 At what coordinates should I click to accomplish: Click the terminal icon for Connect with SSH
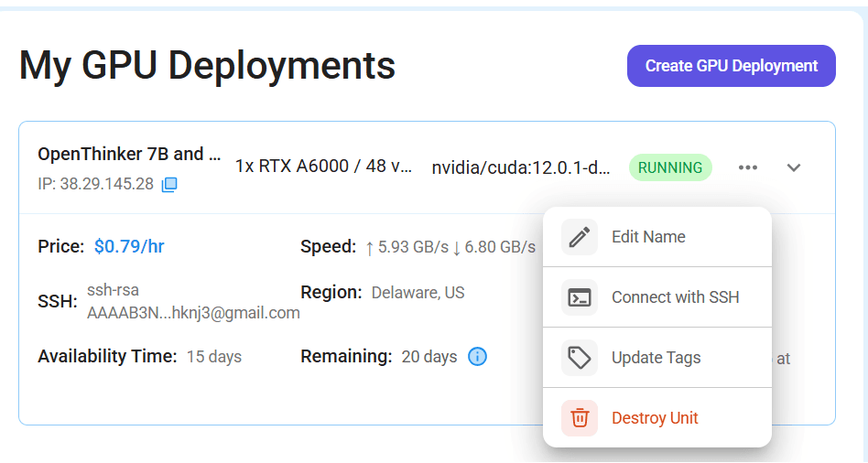[x=580, y=297]
